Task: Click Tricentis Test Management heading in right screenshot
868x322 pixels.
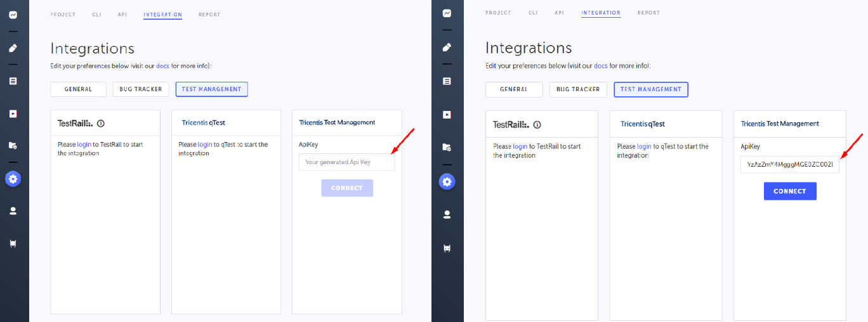Action: [x=780, y=124]
